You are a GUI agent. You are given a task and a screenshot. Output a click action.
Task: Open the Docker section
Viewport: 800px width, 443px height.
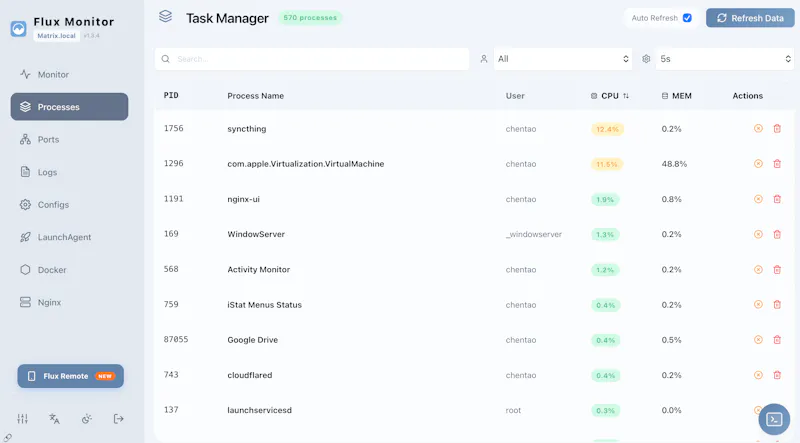tap(69, 270)
